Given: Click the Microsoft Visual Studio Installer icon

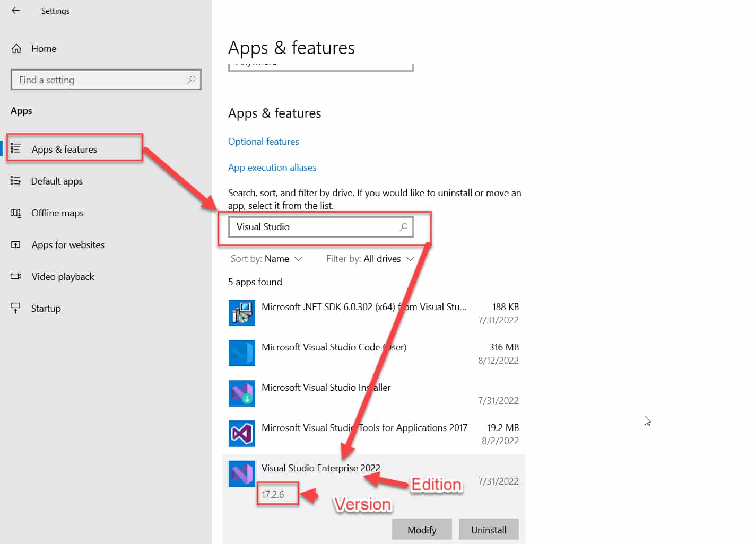Looking at the screenshot, I should click(x=241, y=393).
